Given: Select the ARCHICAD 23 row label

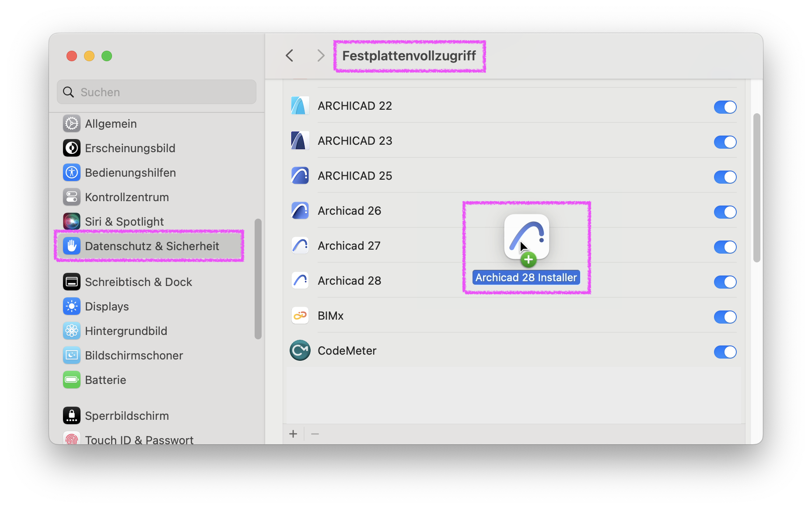Looking at the screenshot, I should point(355,141).
